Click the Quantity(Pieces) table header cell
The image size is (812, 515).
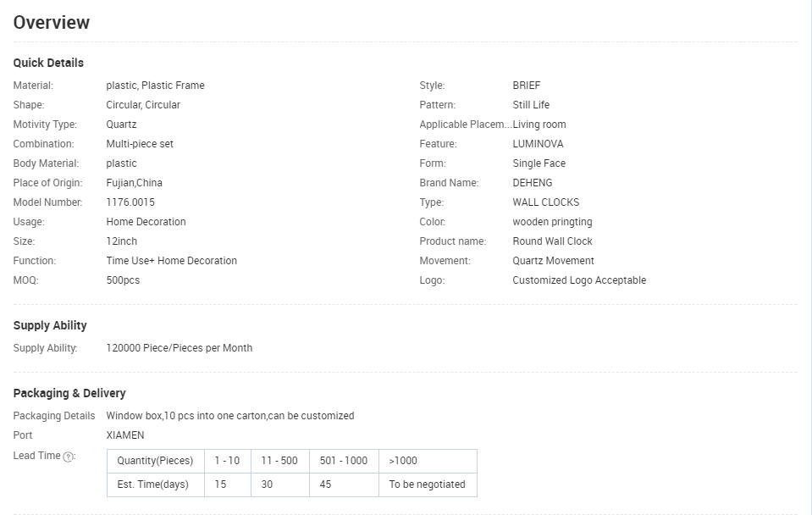155,461
